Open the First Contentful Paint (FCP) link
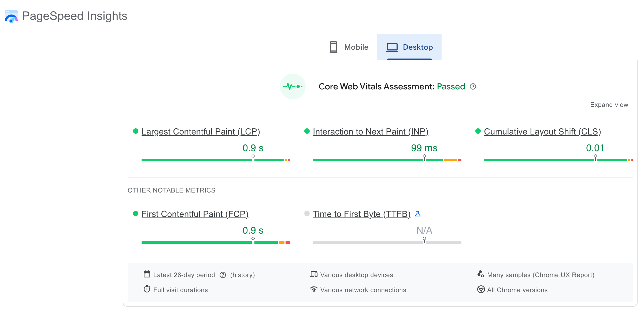 pos(195,214)
